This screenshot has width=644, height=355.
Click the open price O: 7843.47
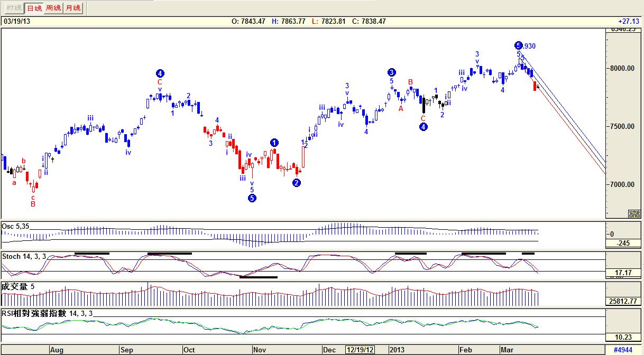point(248,22)
